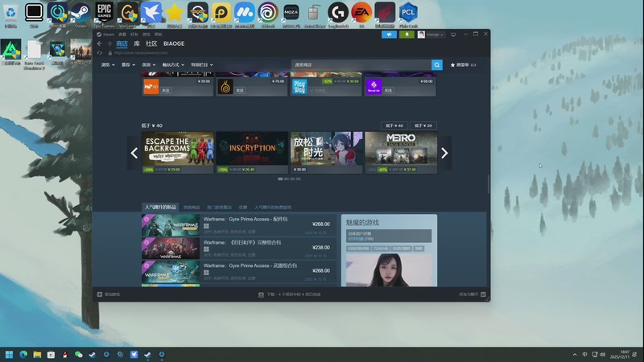Screen dimensions: 644x362
Task: Expand the first store nav dropdown
Action: (x=108, y=65)
